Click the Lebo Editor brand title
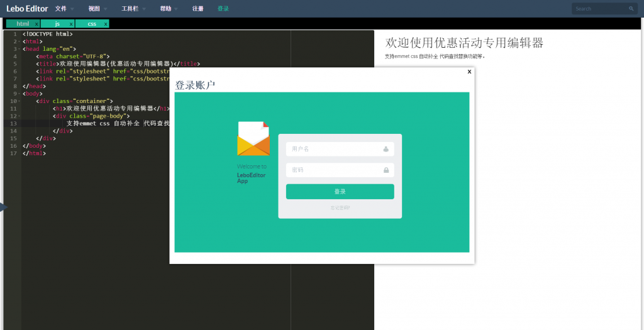This screenshot has height=330, width=644. (x=27, y=9)
